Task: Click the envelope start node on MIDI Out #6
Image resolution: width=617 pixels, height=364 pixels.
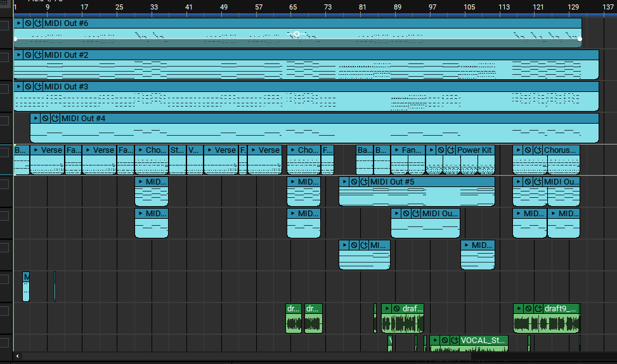Action: [15, 39]
